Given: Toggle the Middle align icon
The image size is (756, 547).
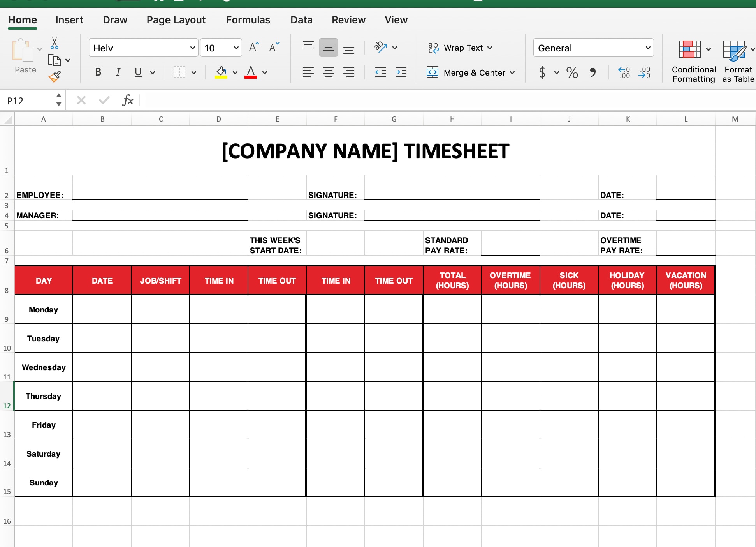Looking at the screenshot, I should point(327,47).
